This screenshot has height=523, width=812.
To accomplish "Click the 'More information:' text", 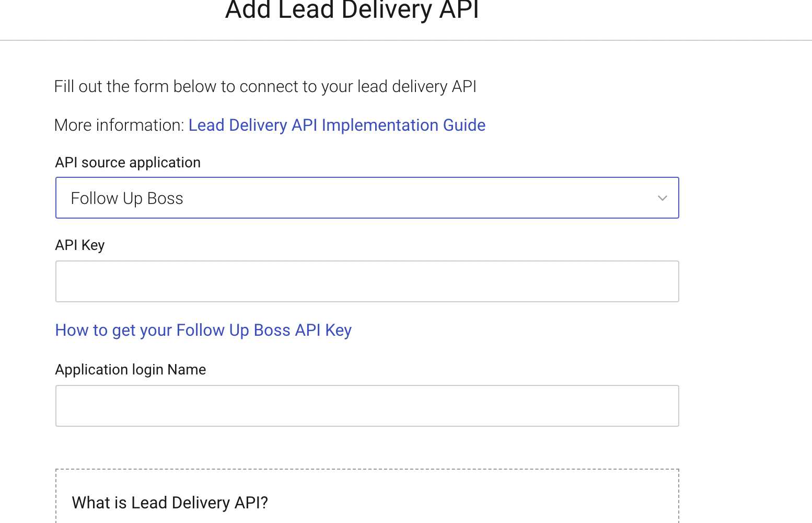I will [119, 126].
